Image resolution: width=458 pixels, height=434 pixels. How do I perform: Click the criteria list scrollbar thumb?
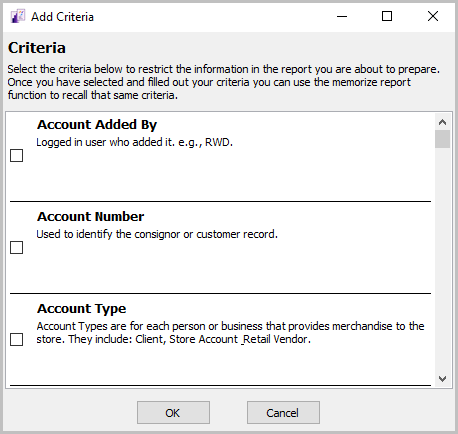pyautogui.click(x=442, y=139)
